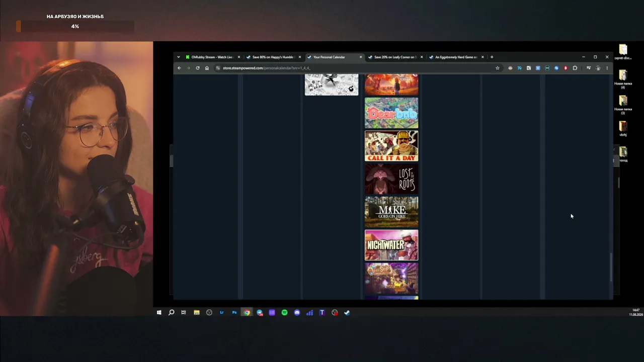644x362 pixels.
Task: Open Spotify from the taskbar
Action: click(284, 313)
